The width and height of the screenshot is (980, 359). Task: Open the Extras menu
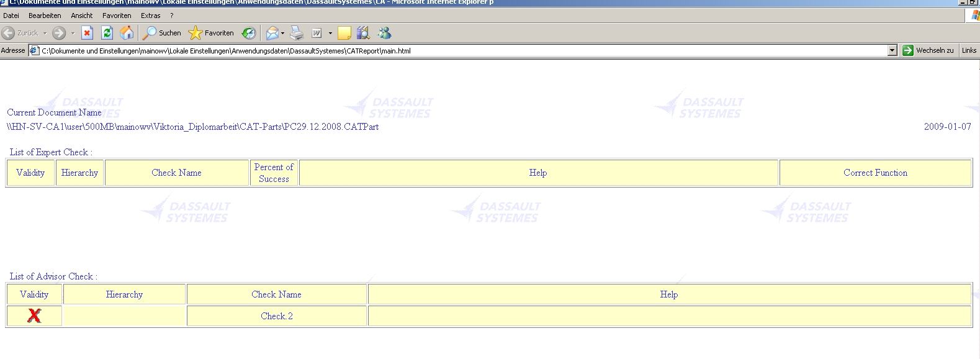click(x=150, y=16)
